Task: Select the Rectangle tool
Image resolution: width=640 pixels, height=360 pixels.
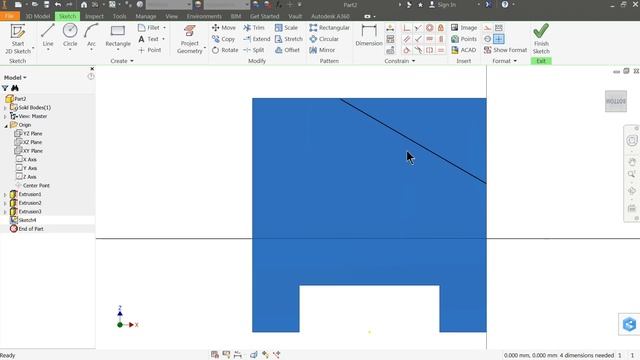Action: 118,37
